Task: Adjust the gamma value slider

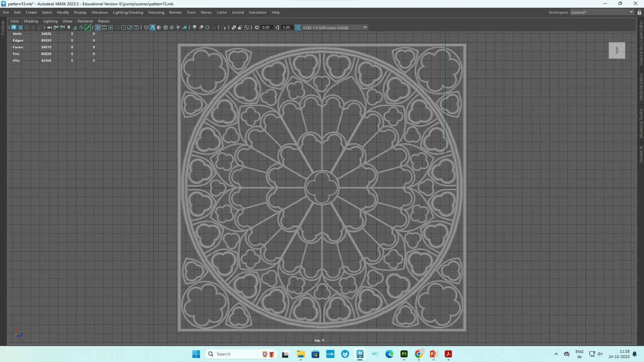Action: coord(287,27)
